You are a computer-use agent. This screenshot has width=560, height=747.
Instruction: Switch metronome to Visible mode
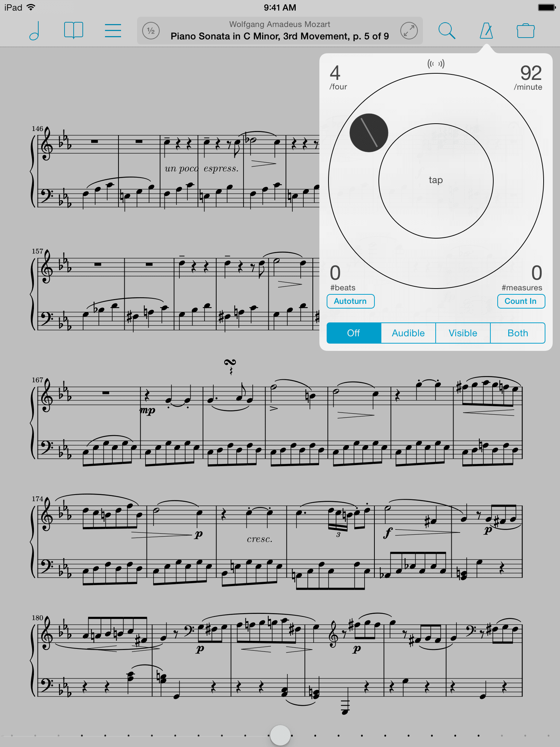tap(463, 333)
